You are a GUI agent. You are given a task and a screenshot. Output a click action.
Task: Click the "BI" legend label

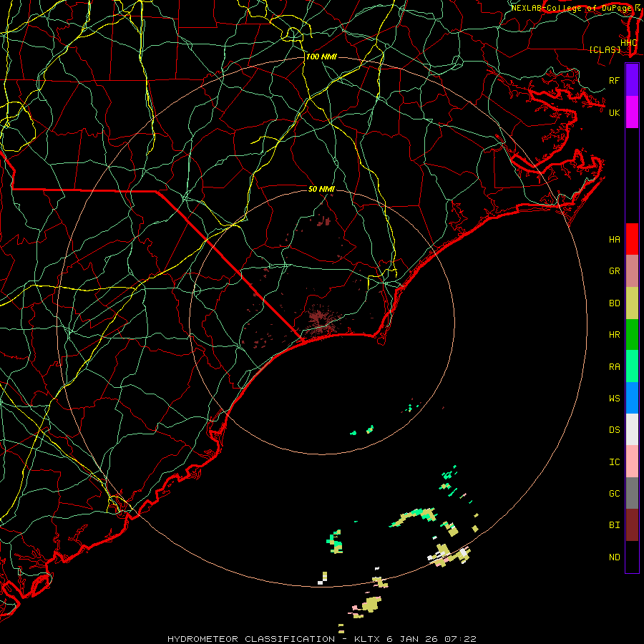tap(614, 525)
